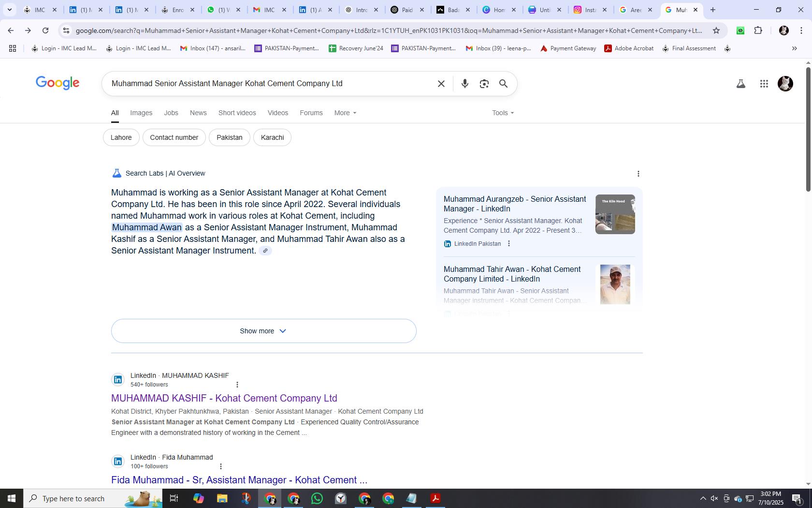Switch to Short videos tab
Screen dimensions: 812x508
tap(237, 113)
